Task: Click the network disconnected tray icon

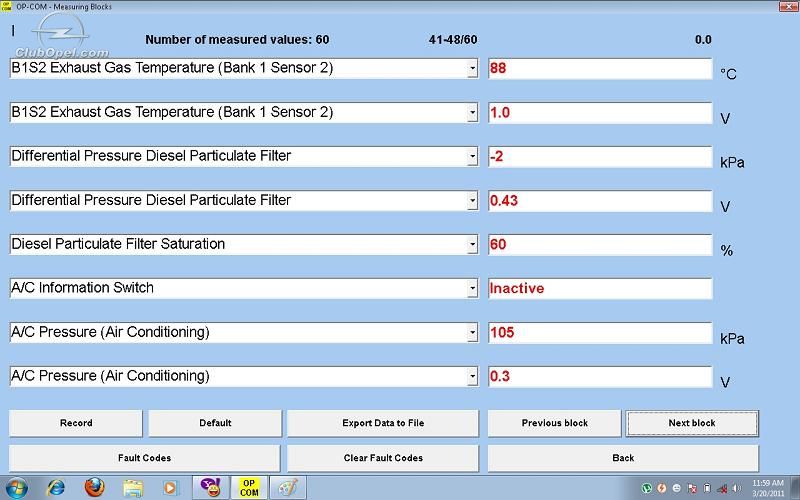Action: click(x=722, y=489)
